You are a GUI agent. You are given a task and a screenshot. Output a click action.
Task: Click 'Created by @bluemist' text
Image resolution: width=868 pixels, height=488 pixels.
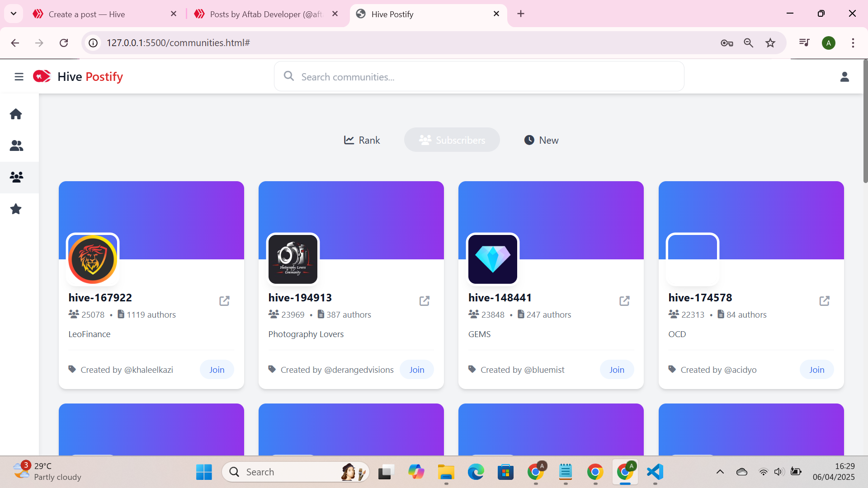pyautogui.click(x=522, y=370)
